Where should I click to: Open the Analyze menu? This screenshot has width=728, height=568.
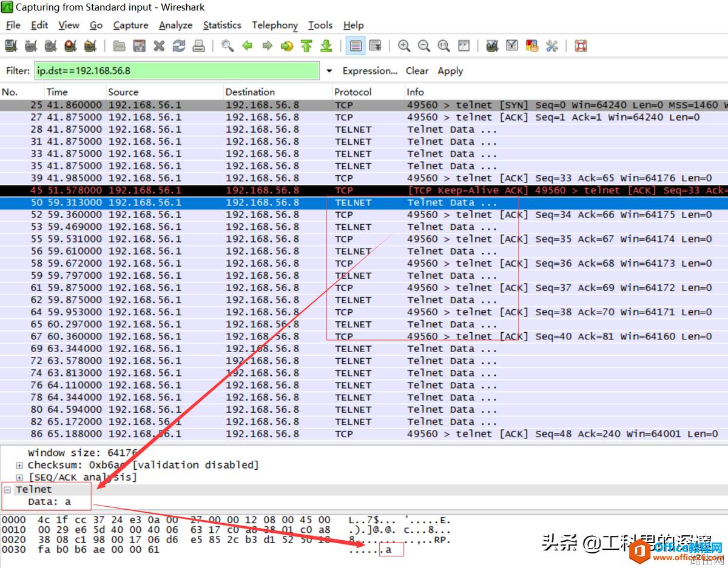[x=175, y=25]
